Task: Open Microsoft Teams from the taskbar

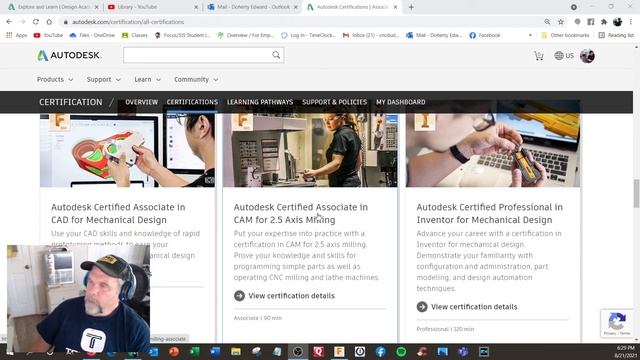Action: pyautogui.click(x=463, y=351)
